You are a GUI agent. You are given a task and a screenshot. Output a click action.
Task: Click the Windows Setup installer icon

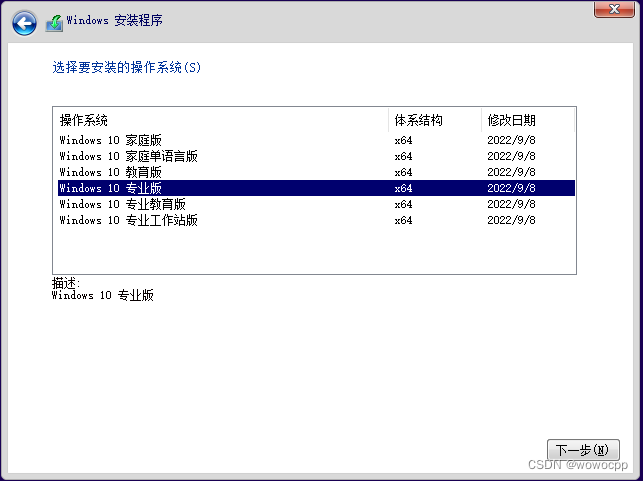pyautogui.click(x=55, y=23)
